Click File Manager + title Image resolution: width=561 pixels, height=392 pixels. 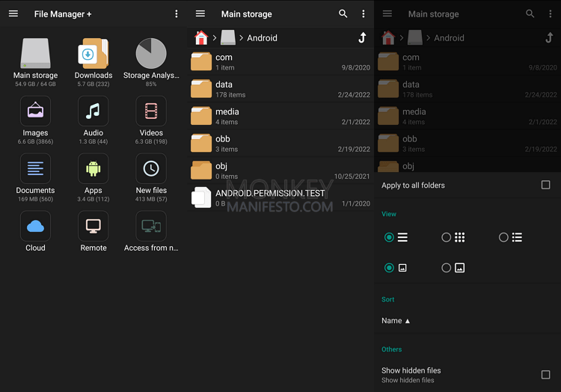(63, 14)
